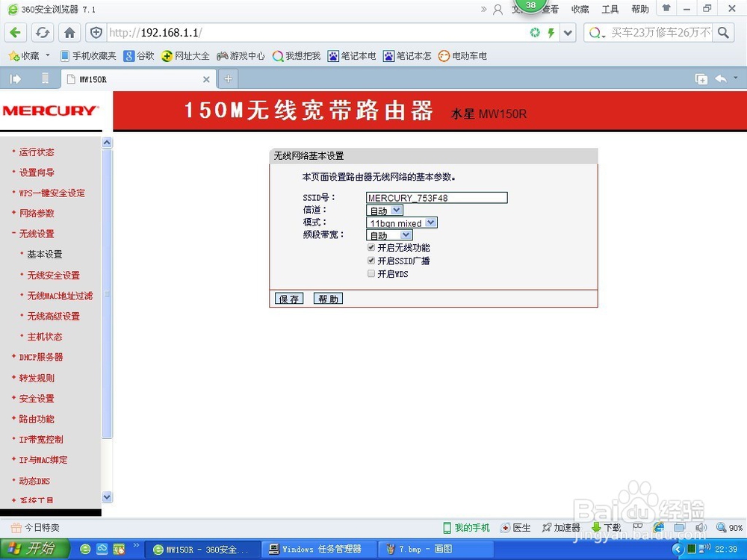This screenshot has height=560, width=747.
Task: Open 游戏中心 bookmark
Action: pos(241,56)
